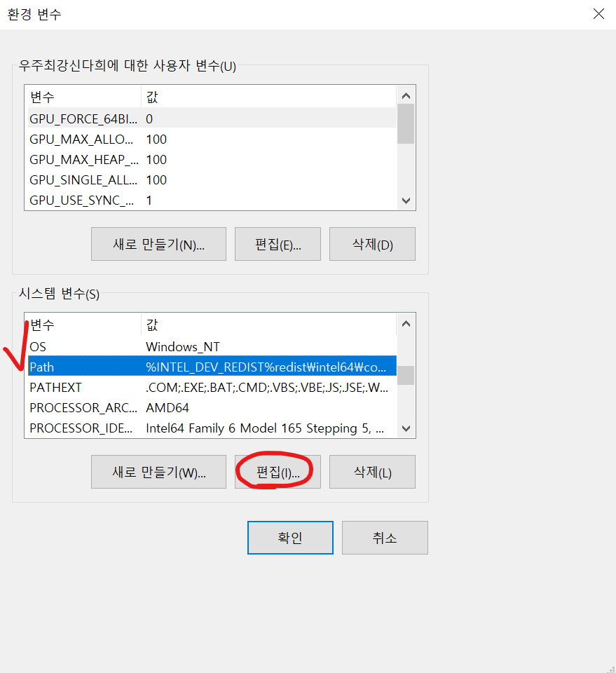Image resolution: width=616 pixels, height=673 pixels.
Task: Click 새로 만들기(W) in system variables
Action: 158,472
